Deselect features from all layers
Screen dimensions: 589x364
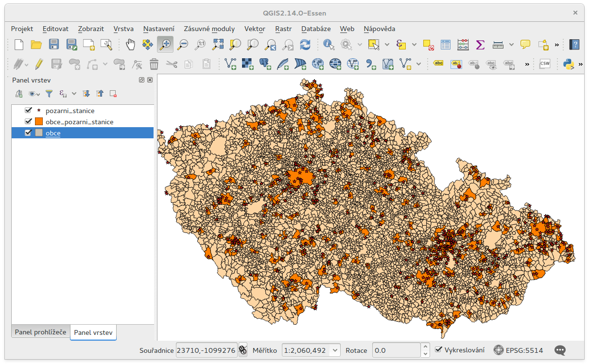click(x=428, y=45)
